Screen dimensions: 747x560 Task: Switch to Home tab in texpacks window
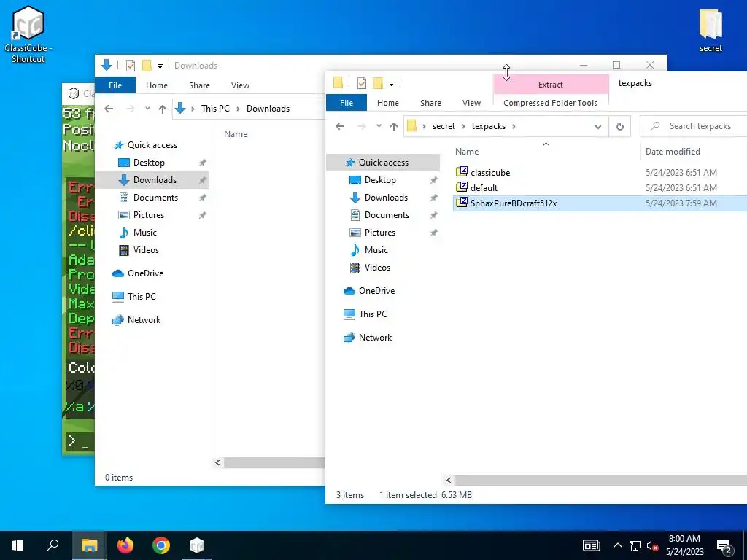[388, 102]
